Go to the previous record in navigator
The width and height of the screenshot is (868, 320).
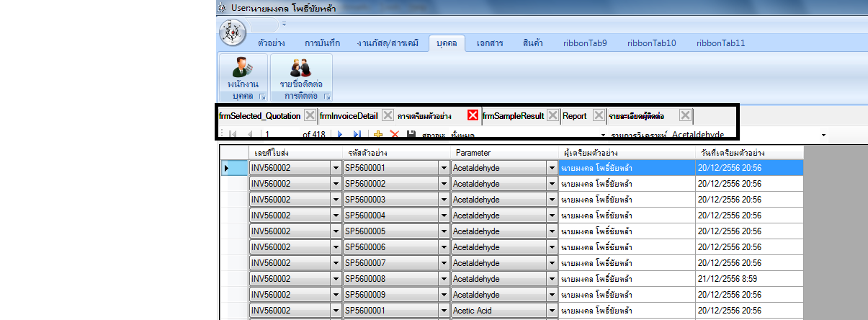250,134
